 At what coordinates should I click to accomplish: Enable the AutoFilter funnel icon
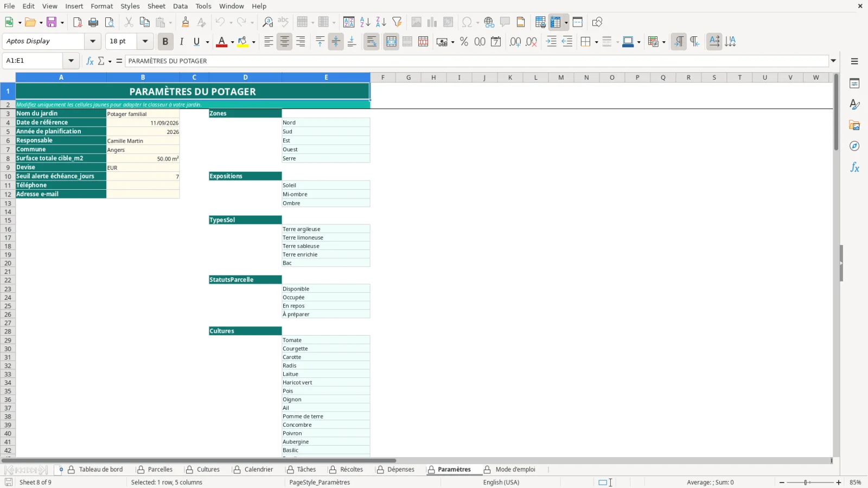pos(397,22)
